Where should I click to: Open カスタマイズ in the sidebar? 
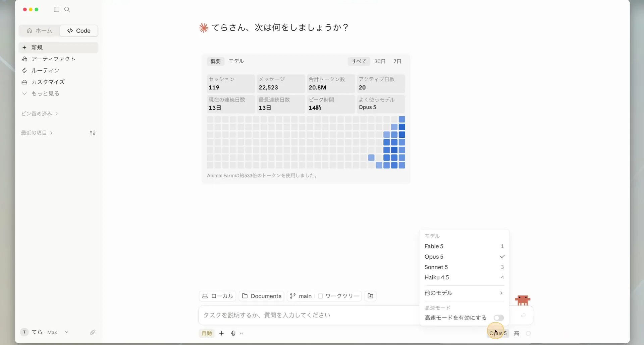click(58, 82)
